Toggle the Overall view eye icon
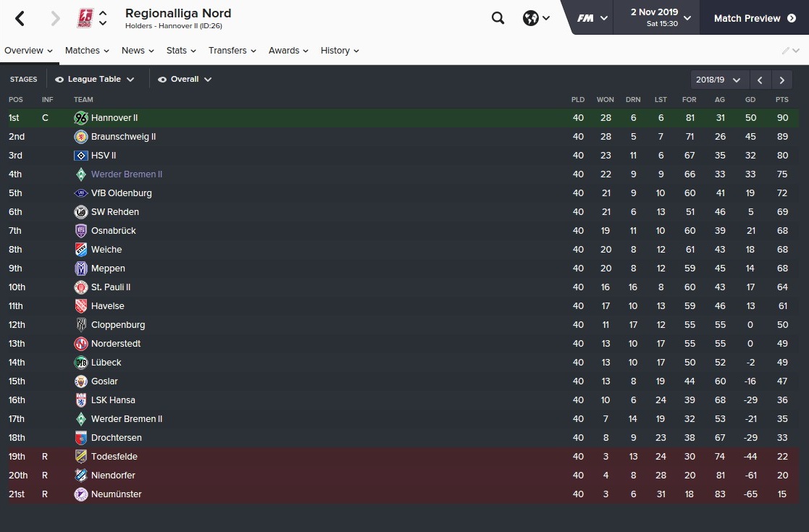 click(162, 80)
